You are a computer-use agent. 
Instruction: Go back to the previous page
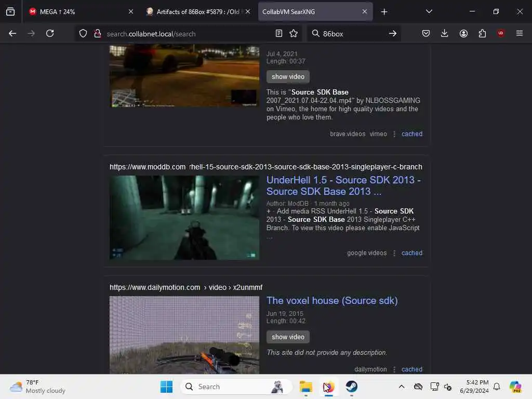(x=12, y=33)
